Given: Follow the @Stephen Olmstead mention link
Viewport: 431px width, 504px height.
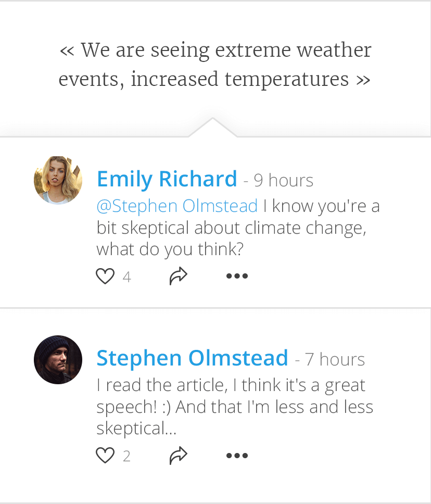Looking at the screenshot, I should [x=177, y=206].
